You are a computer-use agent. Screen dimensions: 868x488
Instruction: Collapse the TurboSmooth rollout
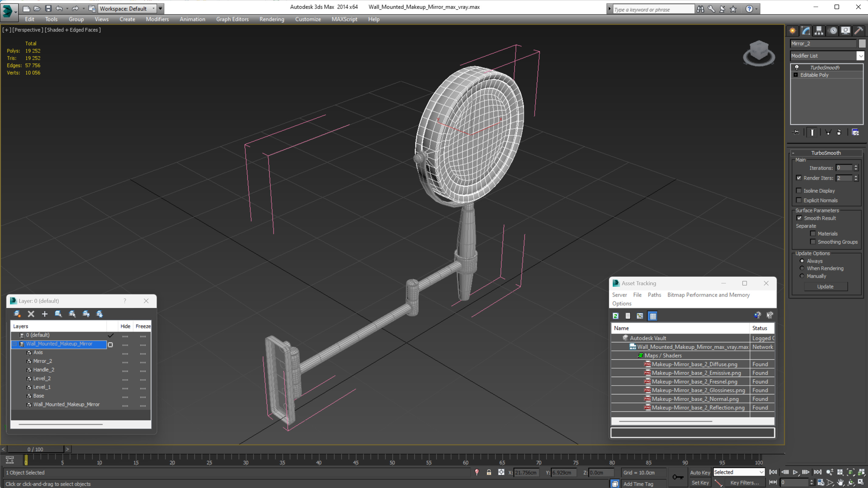pyautogui.click(x=793, y=153)
